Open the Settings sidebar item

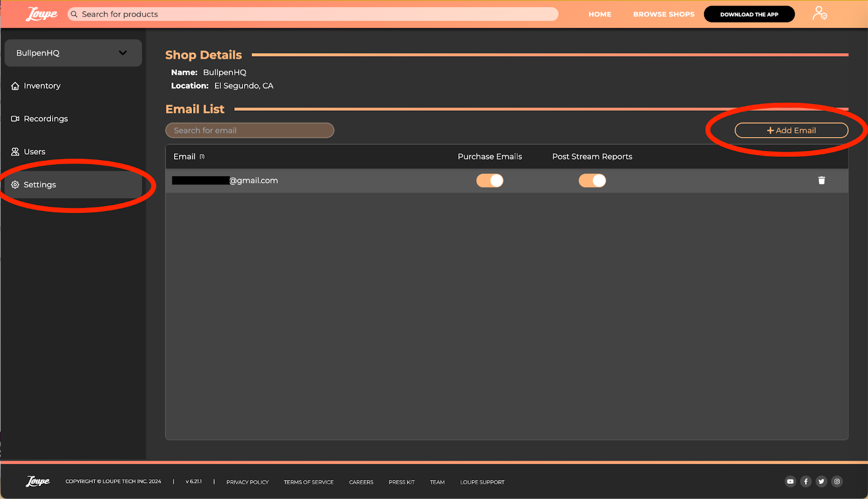click(x=40, y=185)
